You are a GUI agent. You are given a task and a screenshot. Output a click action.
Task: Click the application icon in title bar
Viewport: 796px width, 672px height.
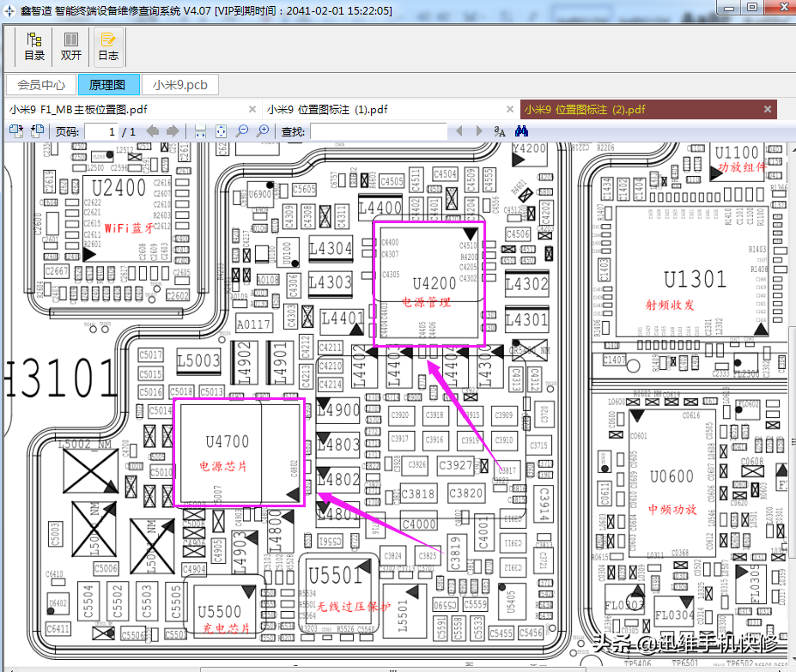(9, 10)
